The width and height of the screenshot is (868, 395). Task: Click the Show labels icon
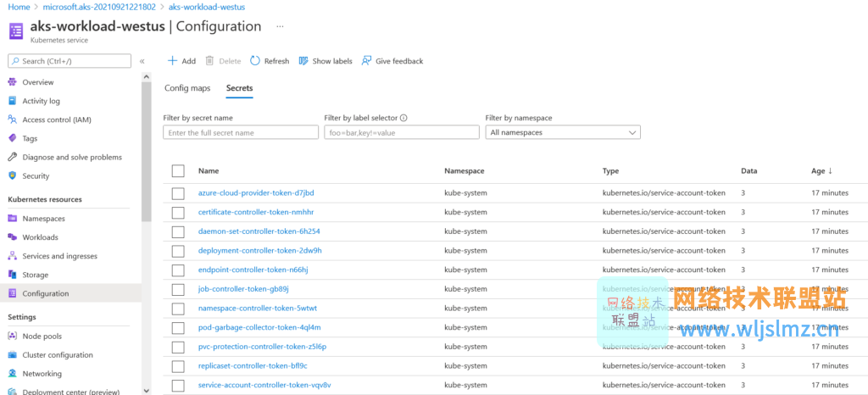303,61
